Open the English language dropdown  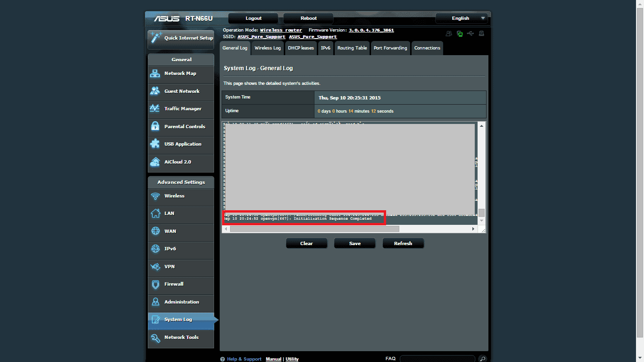tap(462, 18)
